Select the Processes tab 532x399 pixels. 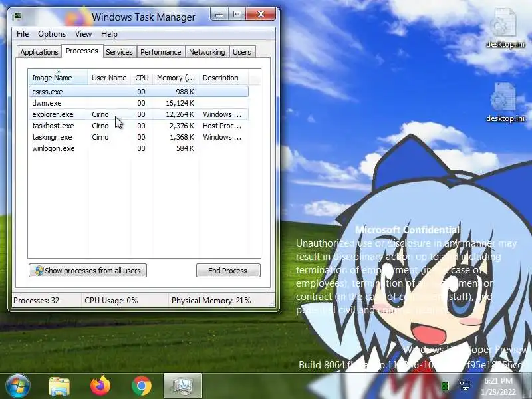[x=82, y=51]
